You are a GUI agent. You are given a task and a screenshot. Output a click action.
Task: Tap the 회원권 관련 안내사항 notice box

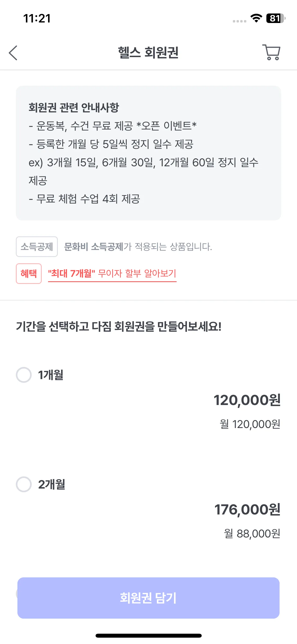click(x=148, y=153)
